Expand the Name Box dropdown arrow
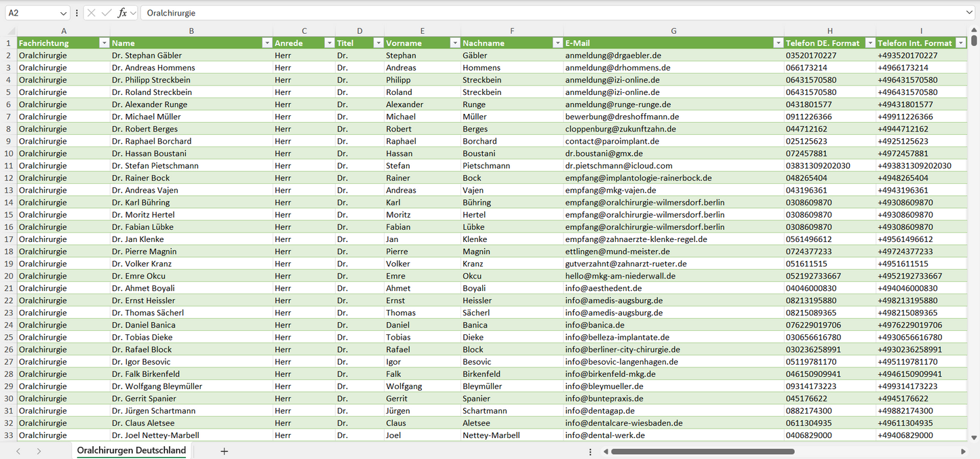Viewport: 980px width, 459px height. (x=63, y=13)
